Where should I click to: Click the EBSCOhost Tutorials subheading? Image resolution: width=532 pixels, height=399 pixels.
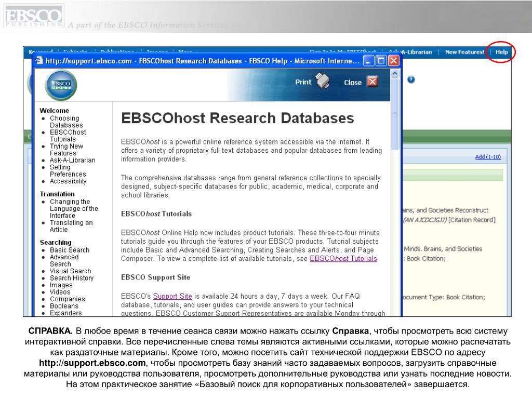click(156, 214)
